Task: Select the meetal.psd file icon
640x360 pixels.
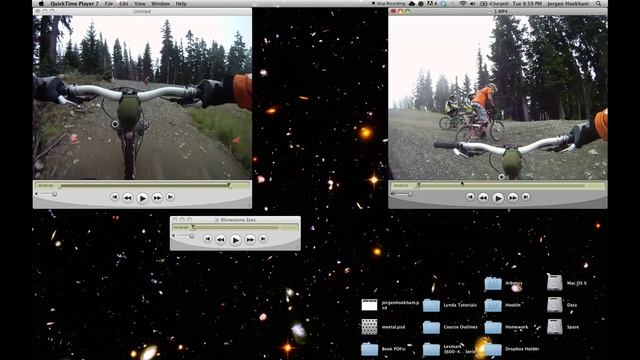Action: (369, 327)
